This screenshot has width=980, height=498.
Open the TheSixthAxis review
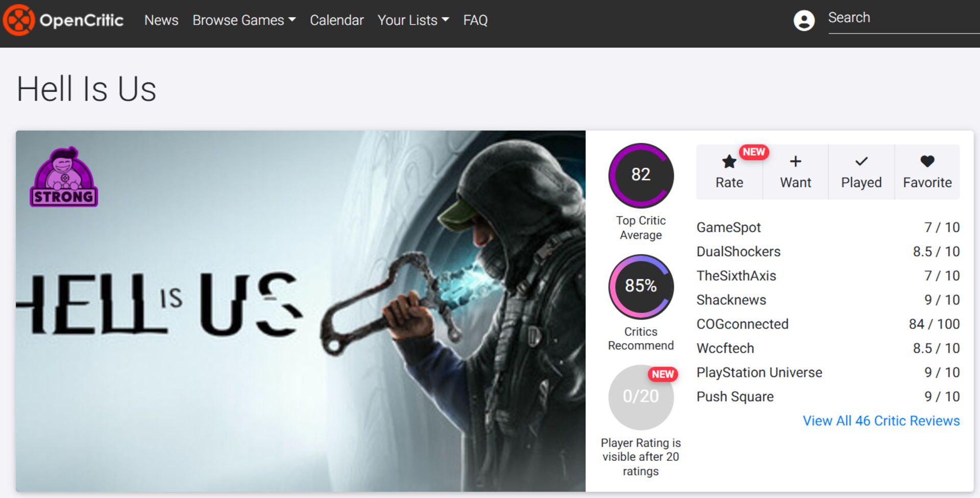[x=736, y=276]
